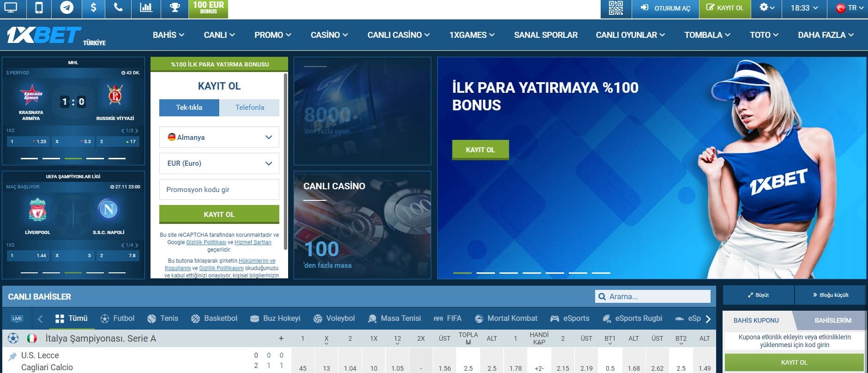The height and width of the screenshot is (373, 868).
Task: Open the TOMBALA menu
Action: click(x=707, y=35)
